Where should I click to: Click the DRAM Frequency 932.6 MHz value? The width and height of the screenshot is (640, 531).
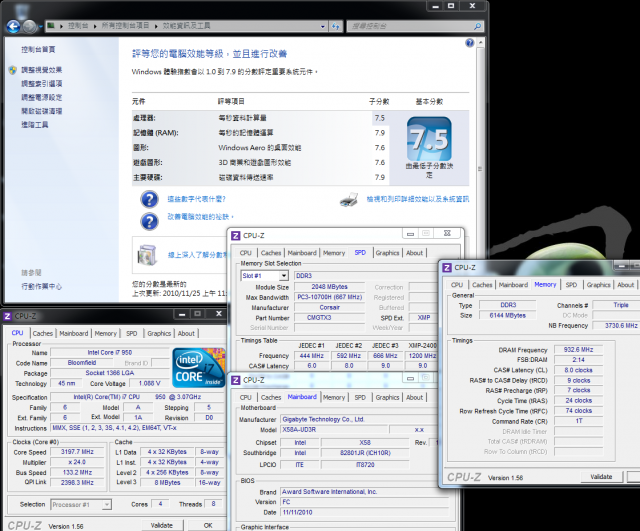[x=578, y=350]
